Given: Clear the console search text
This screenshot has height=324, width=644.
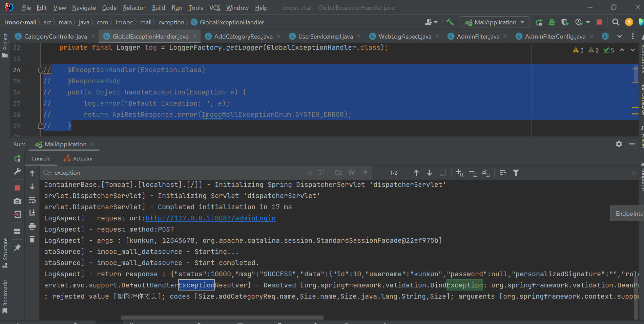Looking at the screenshot, I should pyautogui.click(x=310, y=173).
